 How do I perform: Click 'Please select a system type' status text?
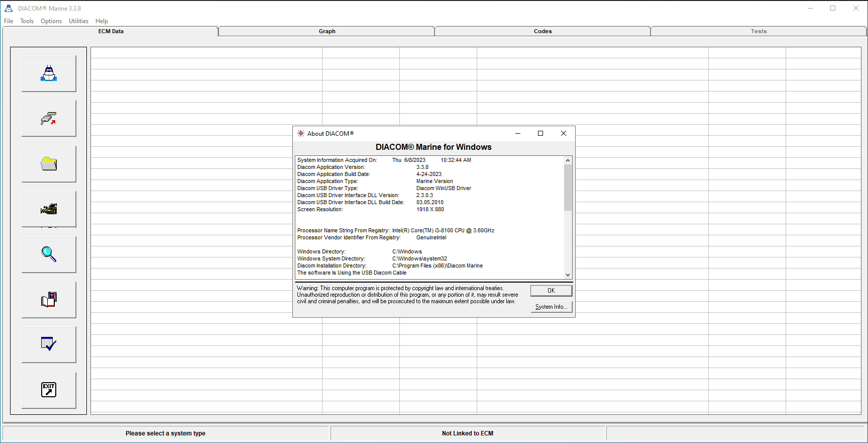click(x=165, y=433)
